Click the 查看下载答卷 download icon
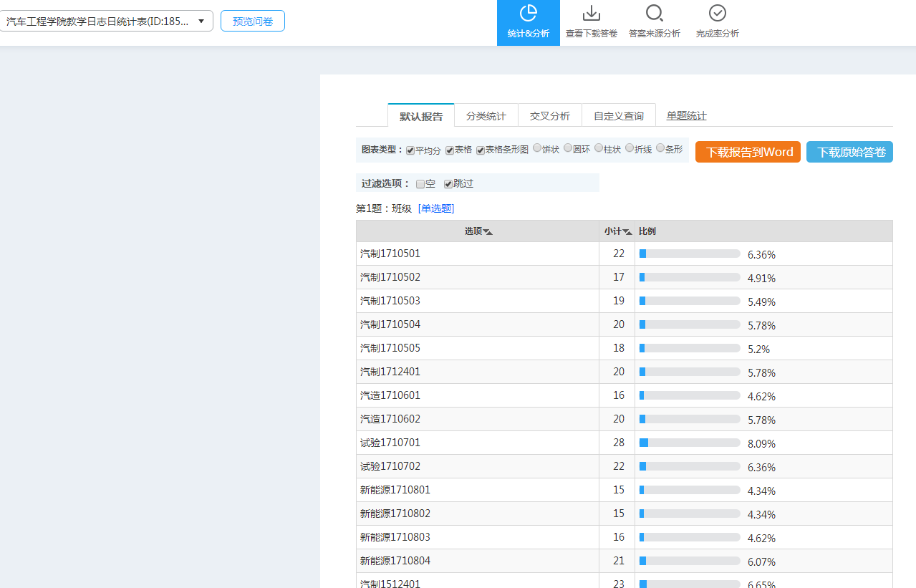Image resolution: width=916 pixels, height=588 pixels. tap(591, 14)
